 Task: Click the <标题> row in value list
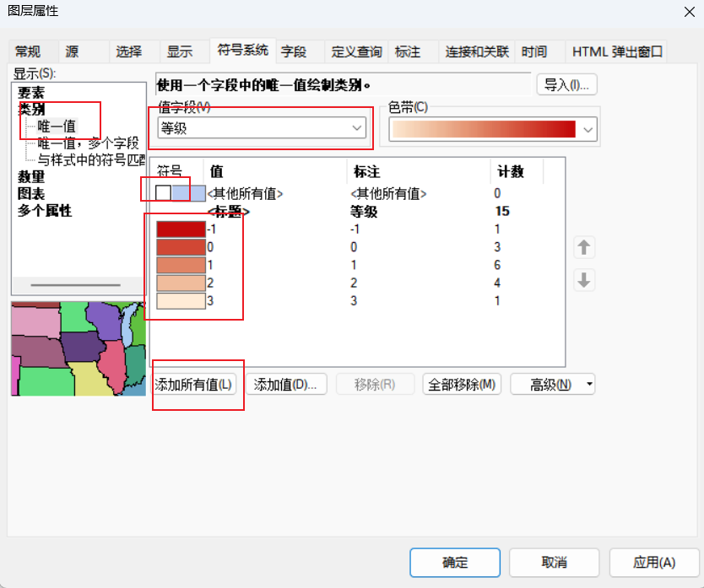[229, 211]
